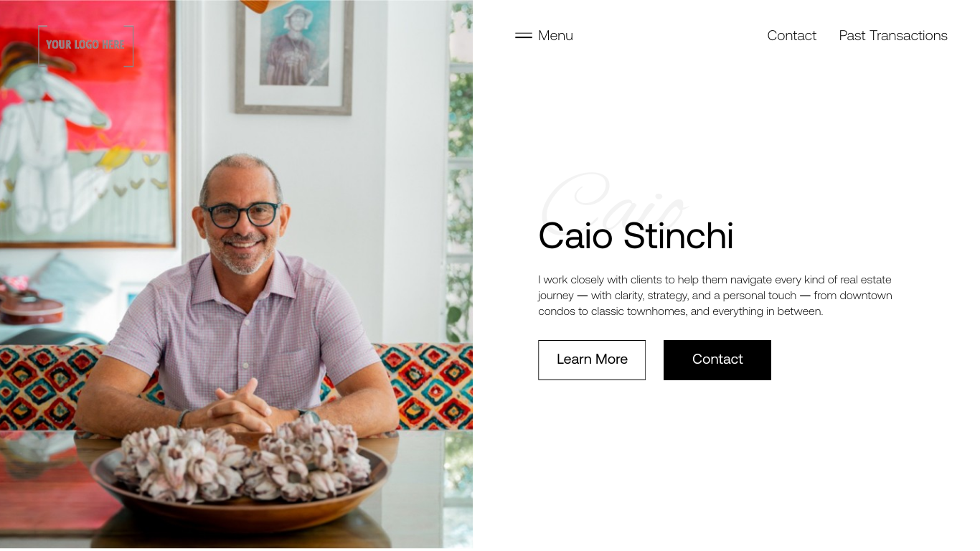980x551 pixels.
Task: Click the real estate description paragraph
Action: [x=715, y=296]
